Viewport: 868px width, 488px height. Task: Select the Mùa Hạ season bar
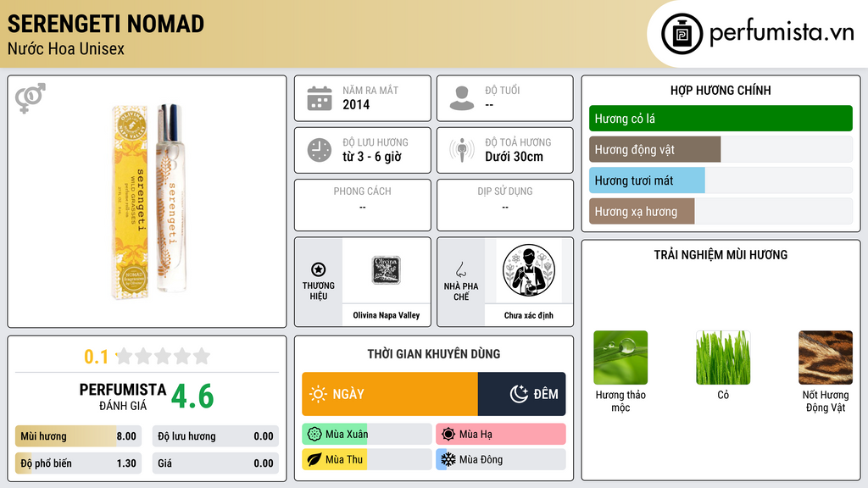tap(501, 435)
